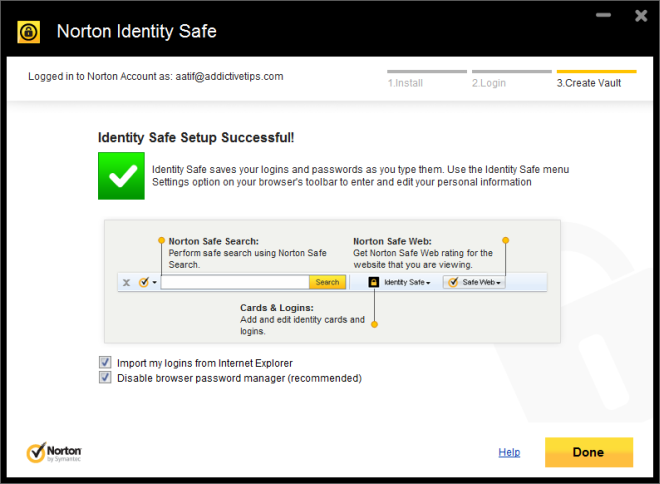Select the 2.Login step tab

[489, 82]
